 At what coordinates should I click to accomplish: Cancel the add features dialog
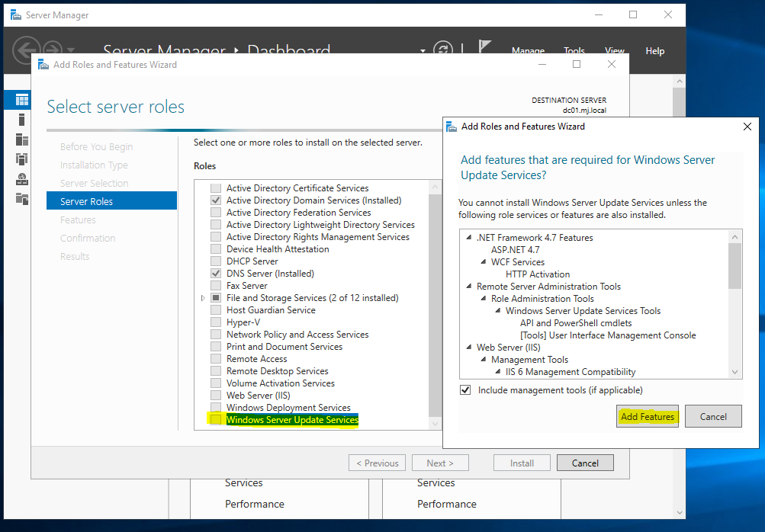coord(713,416)
